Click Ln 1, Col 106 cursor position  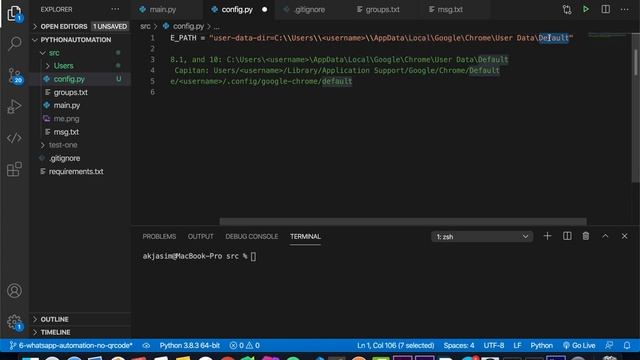(396, 345)
